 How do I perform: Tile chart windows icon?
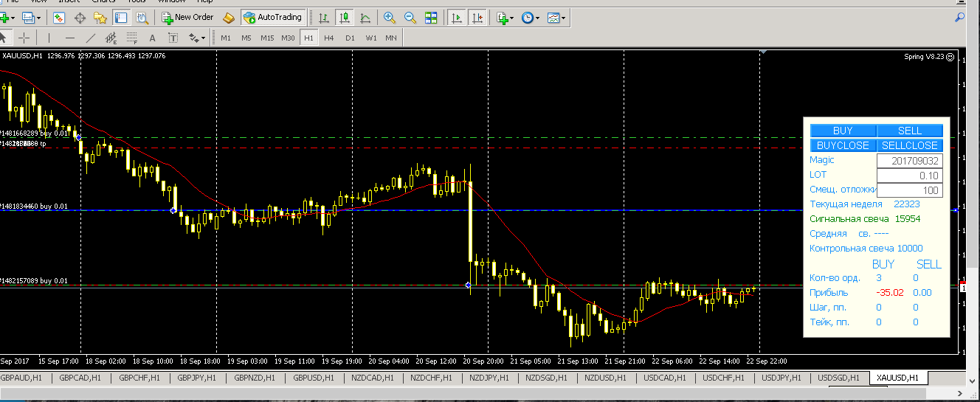(x=431, y=17)
